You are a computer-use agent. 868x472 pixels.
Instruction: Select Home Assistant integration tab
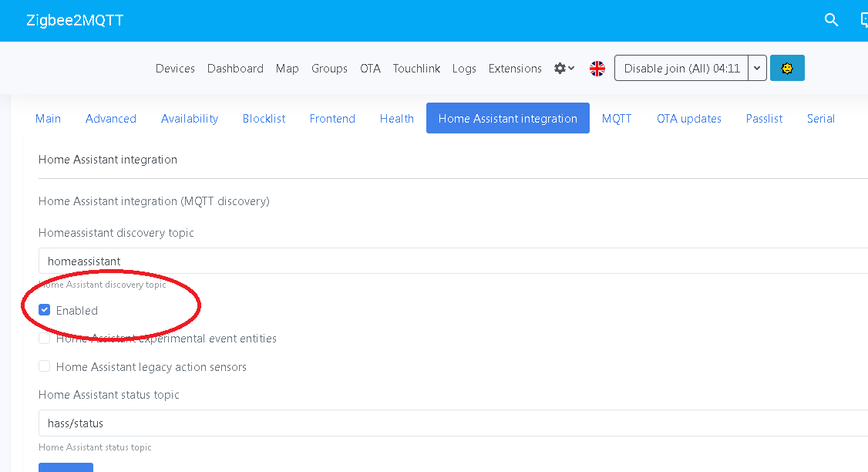point(508,118)
